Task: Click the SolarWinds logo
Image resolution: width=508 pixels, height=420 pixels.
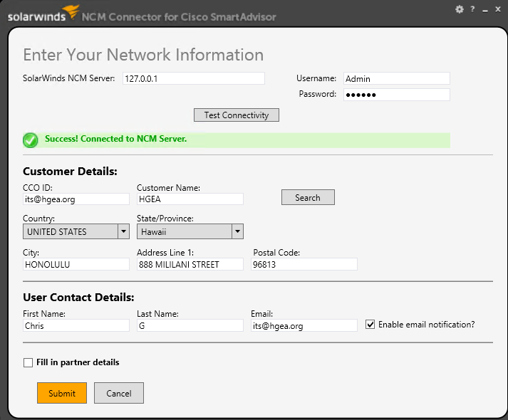Action: 43,14
